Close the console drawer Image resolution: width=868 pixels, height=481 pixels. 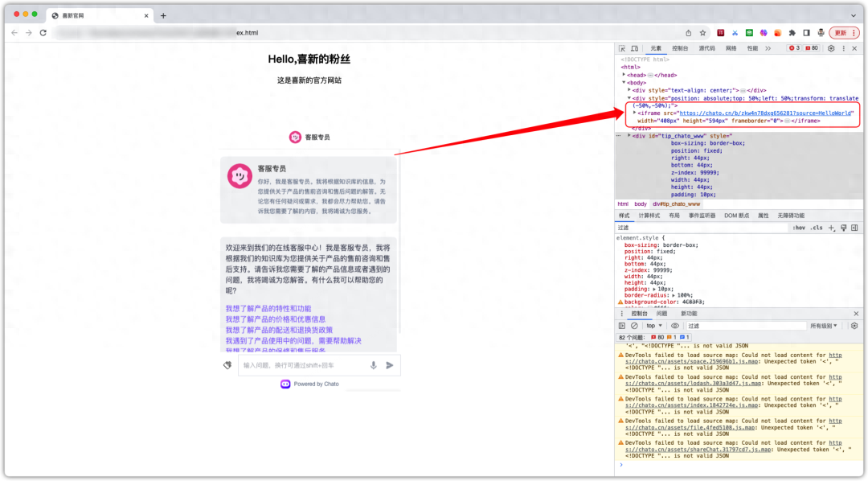856,314
